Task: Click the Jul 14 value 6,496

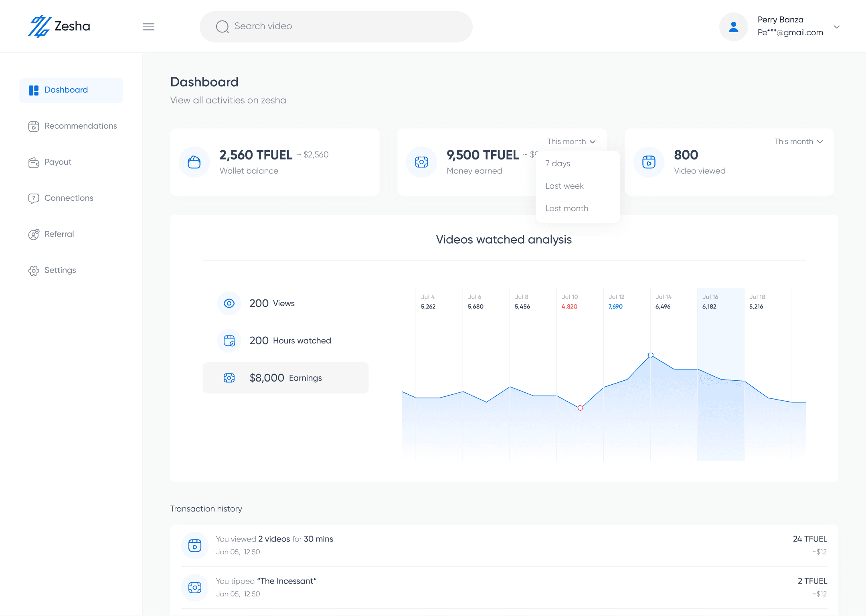Action: [x=663, y=307]
